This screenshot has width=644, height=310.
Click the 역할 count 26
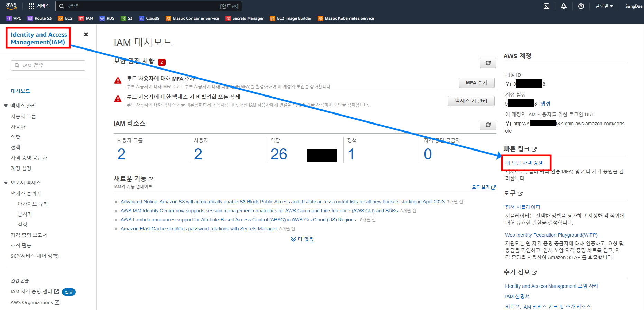[279, 154]
